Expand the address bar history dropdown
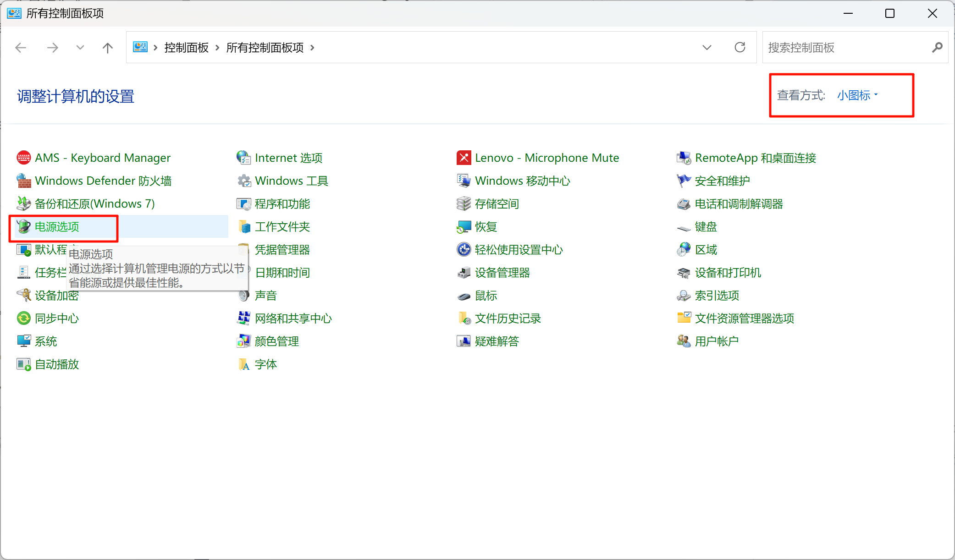955x560 pixels. point(707,48)
